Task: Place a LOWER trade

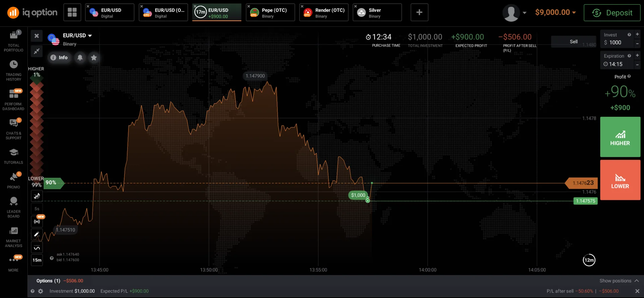Action: click(620, 180)
